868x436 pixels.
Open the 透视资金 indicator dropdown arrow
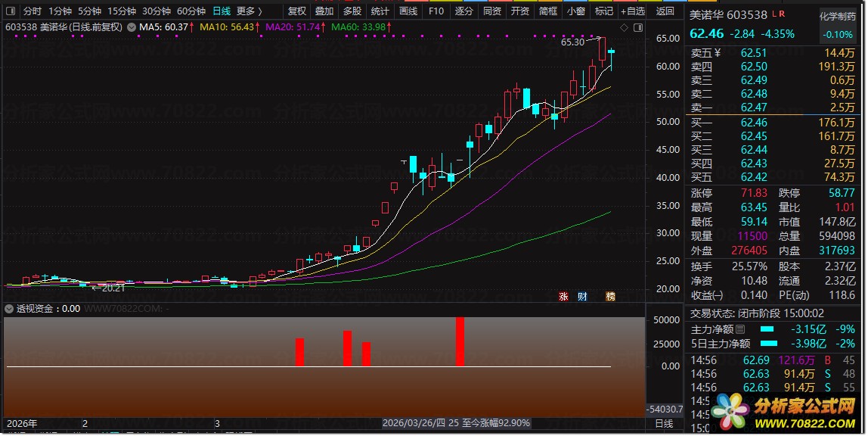tap(9, 309)
